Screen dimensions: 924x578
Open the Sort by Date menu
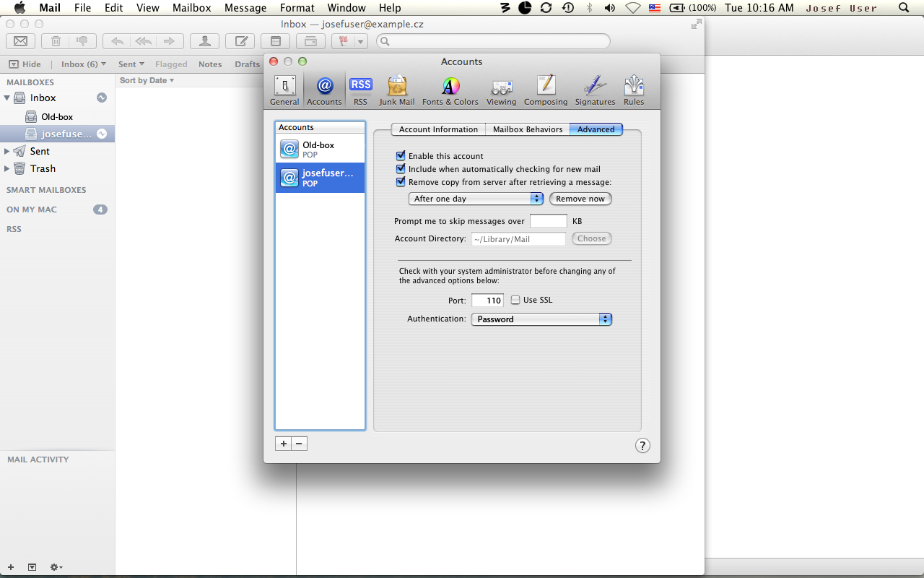click(x=147, y=80)
